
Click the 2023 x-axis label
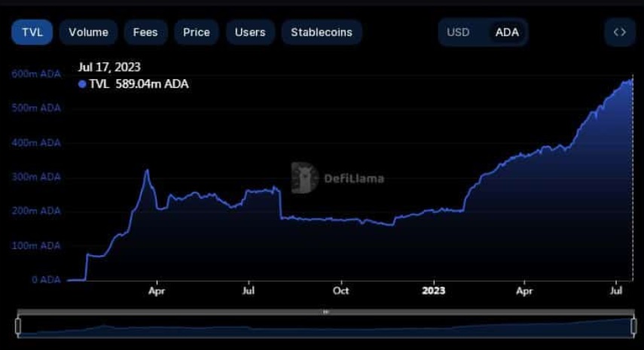[434, 291]
